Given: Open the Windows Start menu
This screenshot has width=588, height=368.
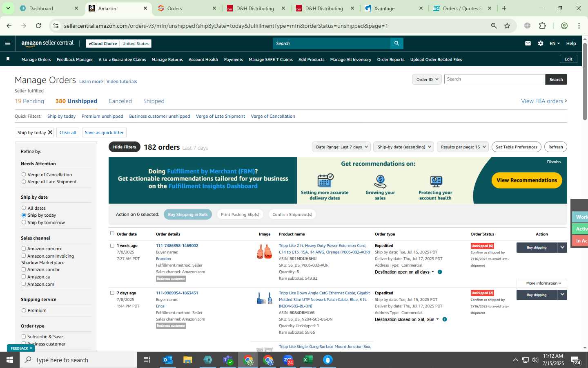Looking at the screenshot, I should point(10,360).
